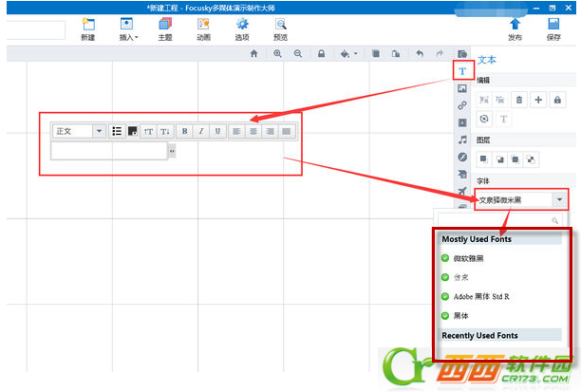Open the black text color swatch
The image size is (581, 392).
[x=132, y=131]
